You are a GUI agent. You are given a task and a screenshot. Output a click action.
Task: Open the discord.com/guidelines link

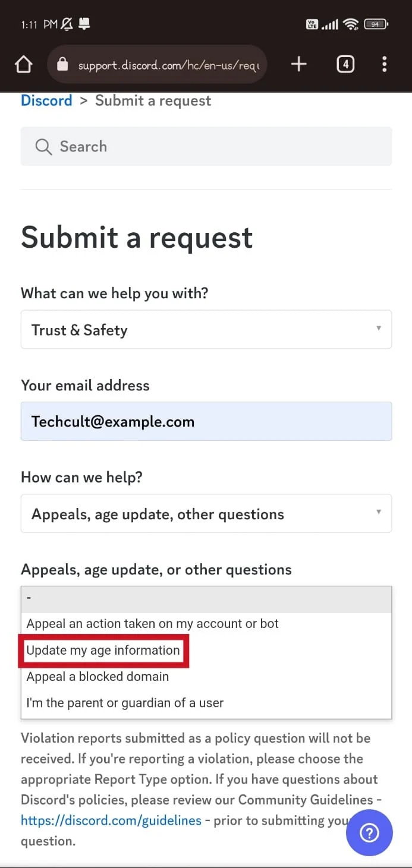[x=111, y=820]
